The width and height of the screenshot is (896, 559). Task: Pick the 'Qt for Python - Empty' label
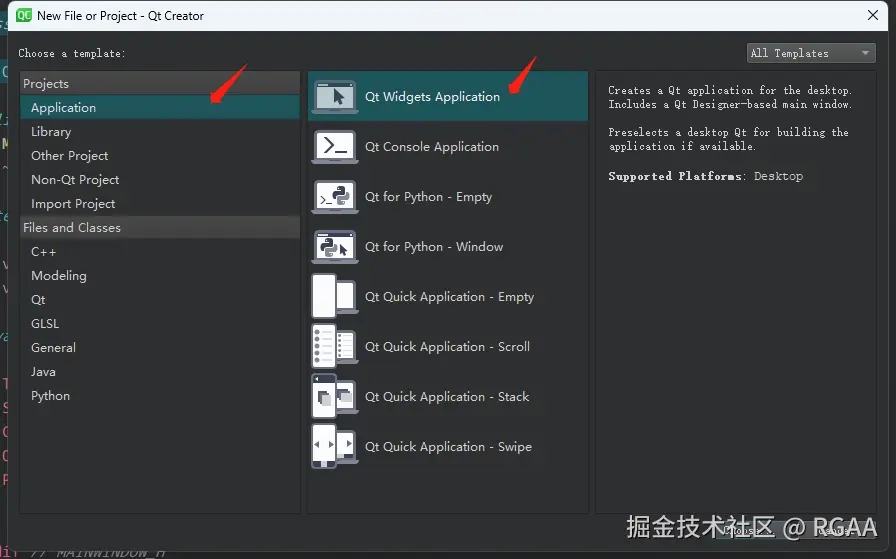(429, 197)
